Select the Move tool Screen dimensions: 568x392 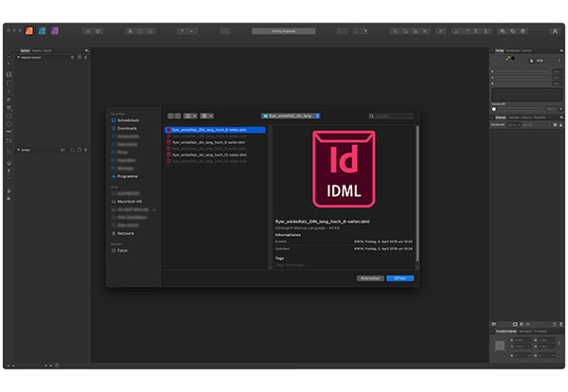tap(9, 56)
